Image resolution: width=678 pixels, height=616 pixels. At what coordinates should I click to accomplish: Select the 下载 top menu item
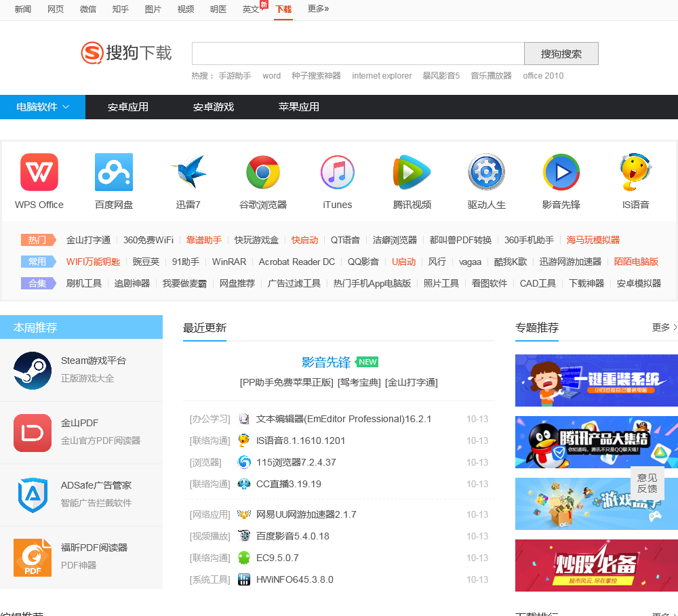(283, 9)
